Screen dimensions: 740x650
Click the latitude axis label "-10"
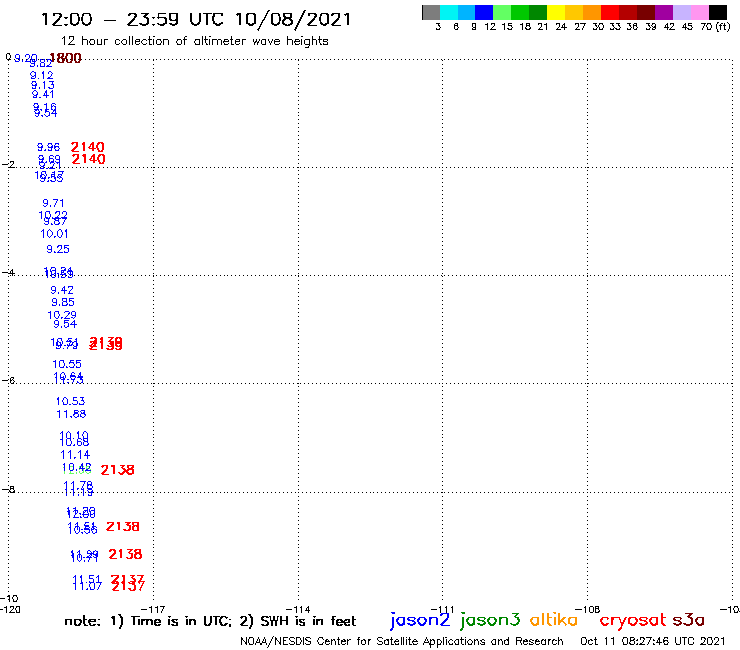click(x=9, y=599)
